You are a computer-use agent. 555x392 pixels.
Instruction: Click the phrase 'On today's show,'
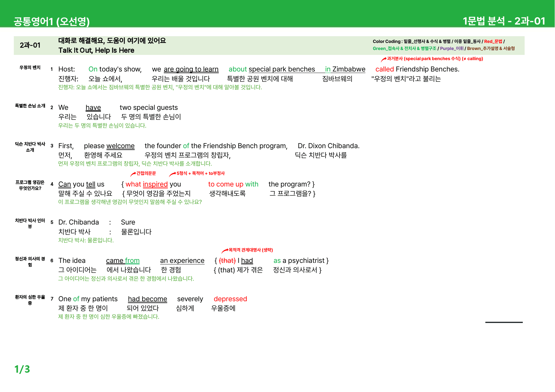(x=115, y=69)
